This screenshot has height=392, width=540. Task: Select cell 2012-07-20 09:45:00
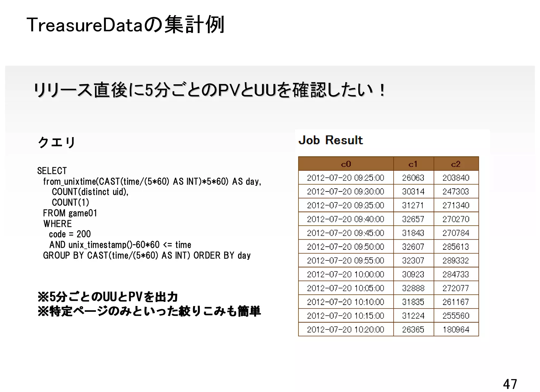[346, 233]
